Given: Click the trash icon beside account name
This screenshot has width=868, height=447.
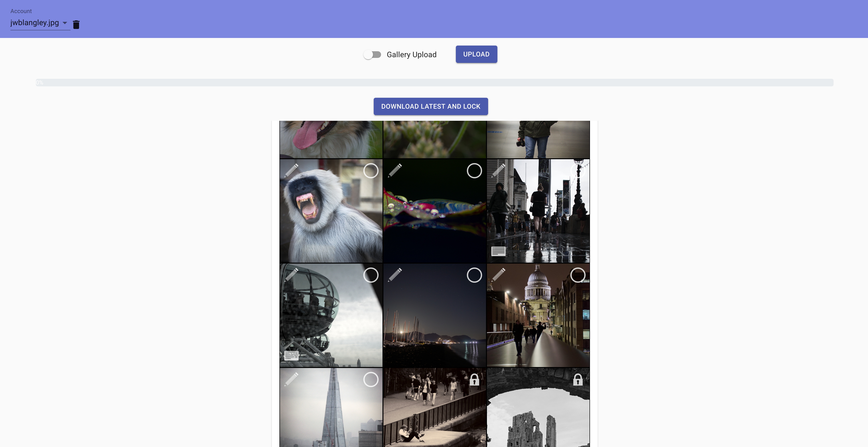Looking at the screenshot, I should [x=76, y=25].
